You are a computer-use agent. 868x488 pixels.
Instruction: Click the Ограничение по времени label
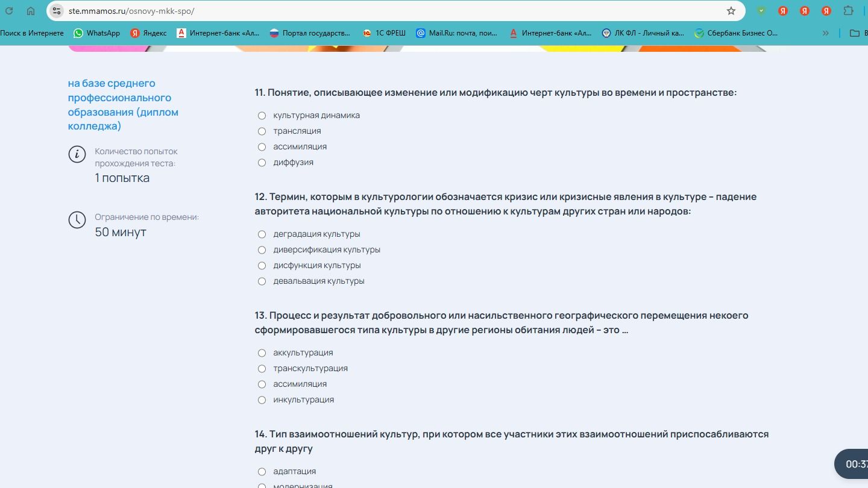tap(147, 217)
